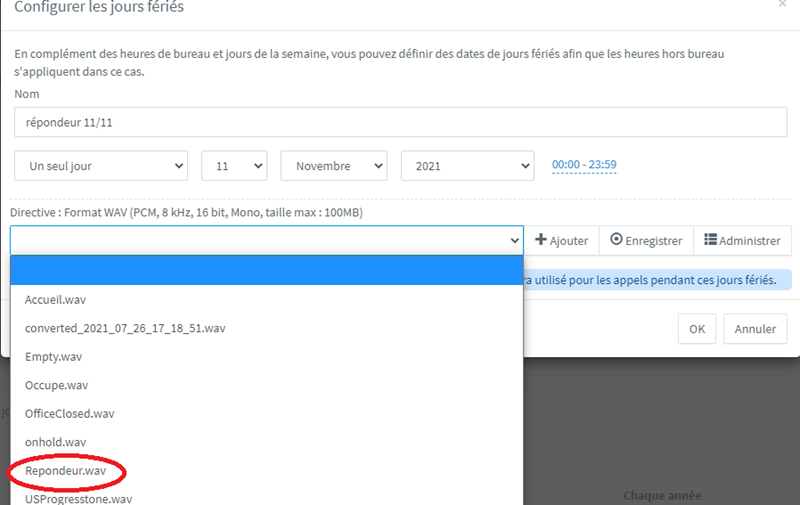Select the blank highlighted list option
This screenshot has height=505, width=800.
pyautogui.click(x=266, y=270)
